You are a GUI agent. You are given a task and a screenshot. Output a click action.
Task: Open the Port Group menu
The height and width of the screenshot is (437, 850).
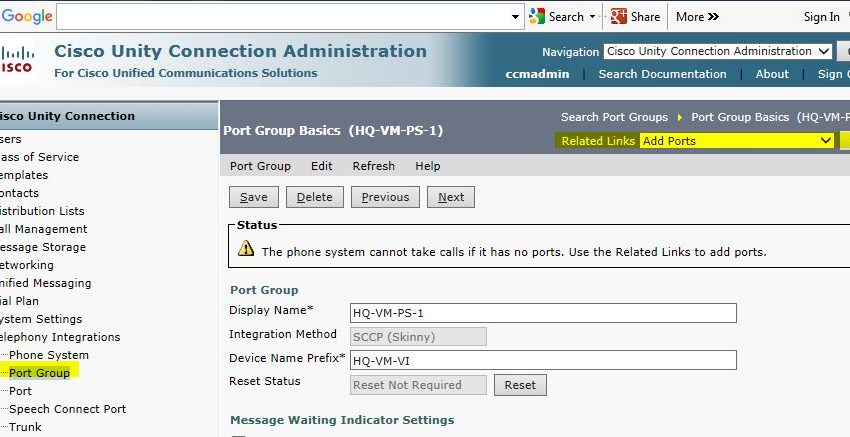coord(260,166)
